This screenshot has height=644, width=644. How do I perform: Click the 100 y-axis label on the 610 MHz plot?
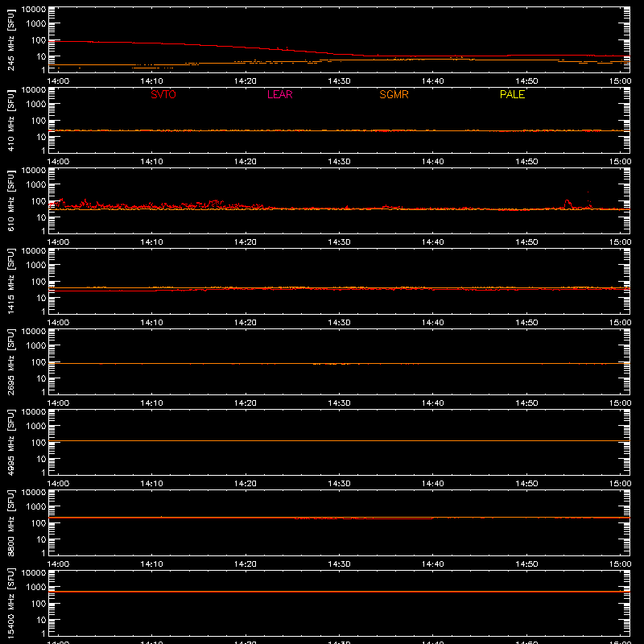pyautogui.click(x=39, y=200)
